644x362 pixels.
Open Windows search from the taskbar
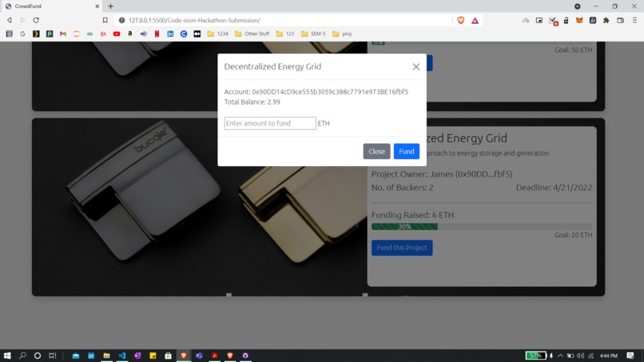tap(22, 356)
